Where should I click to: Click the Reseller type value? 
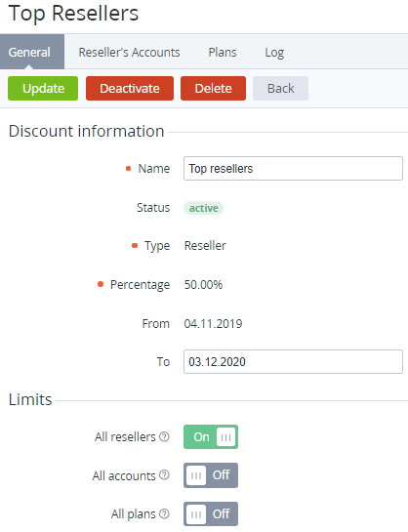pos(205,245)
